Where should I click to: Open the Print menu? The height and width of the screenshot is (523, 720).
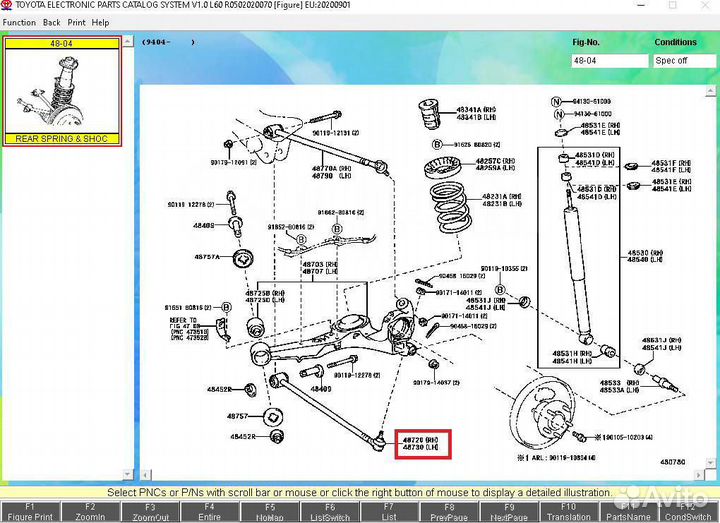[76, 22]
